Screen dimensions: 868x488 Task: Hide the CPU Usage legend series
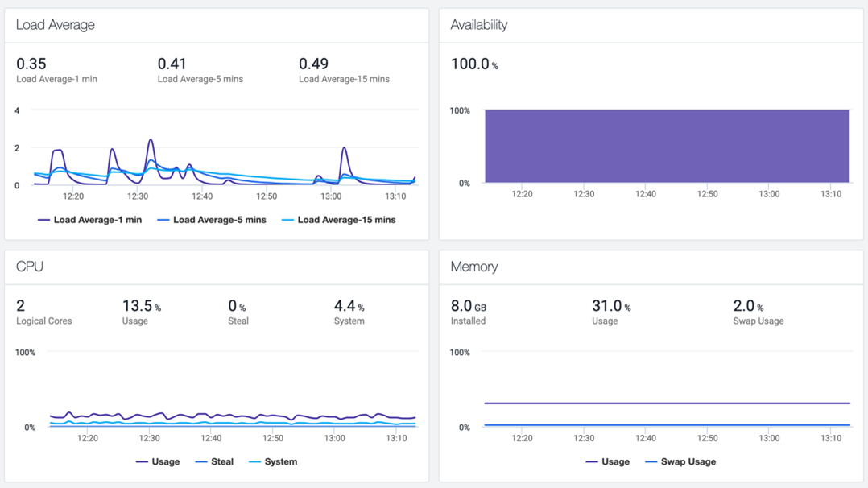[158, 461]
